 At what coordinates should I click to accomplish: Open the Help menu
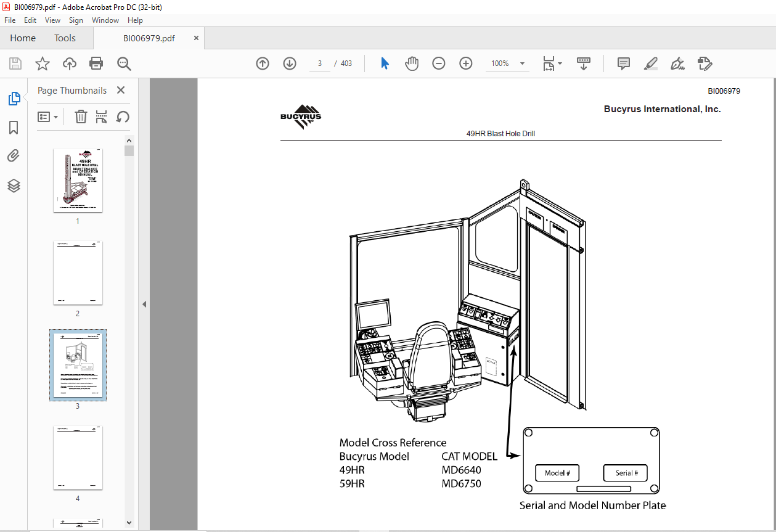pos(135,20)
